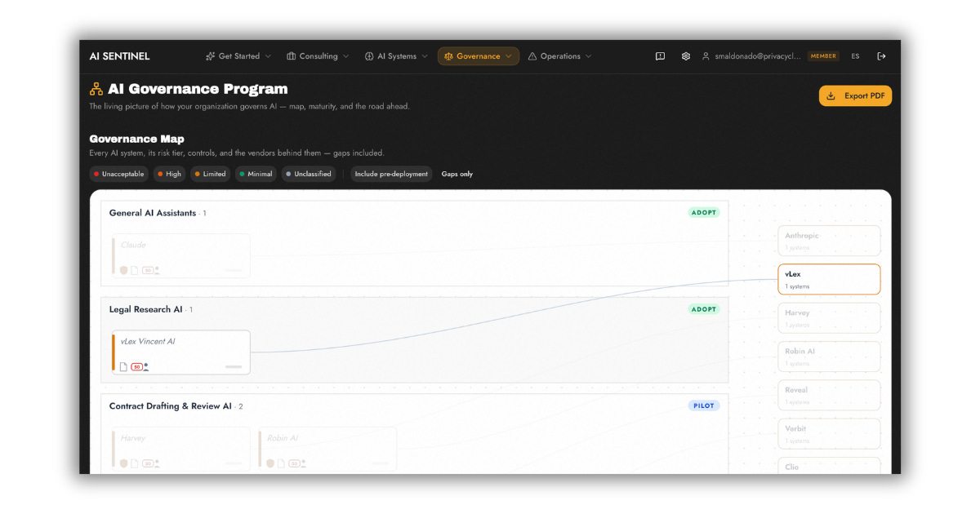The height and width of the screenshot is (514, 980).
Task: Open the Operations menu
Action: [559, 56]
